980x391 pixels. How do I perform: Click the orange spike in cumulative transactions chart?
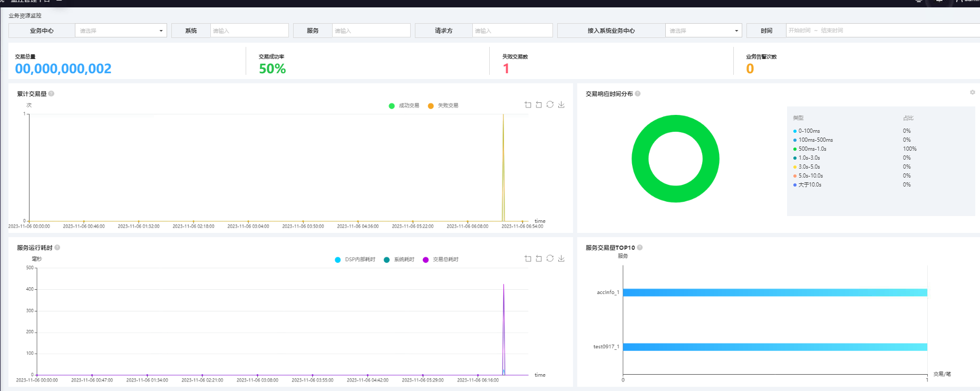point(503,168)
